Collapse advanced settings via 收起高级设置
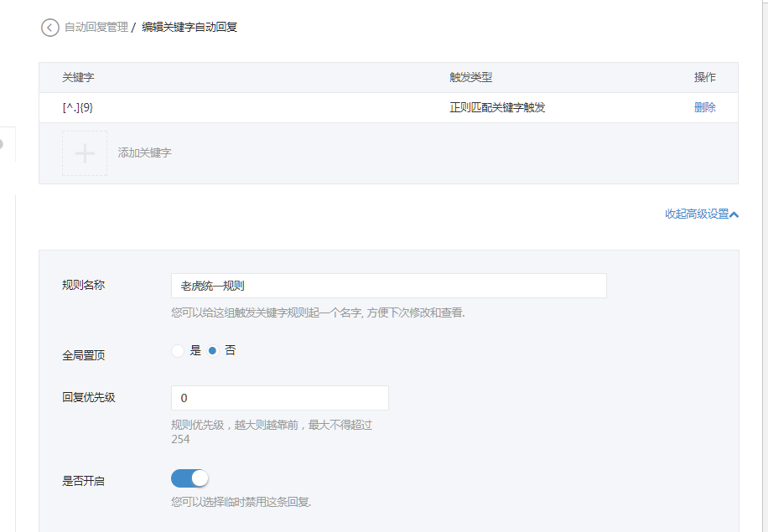The width and height of the screenshot is (768, 532). (x=697, y=214)
